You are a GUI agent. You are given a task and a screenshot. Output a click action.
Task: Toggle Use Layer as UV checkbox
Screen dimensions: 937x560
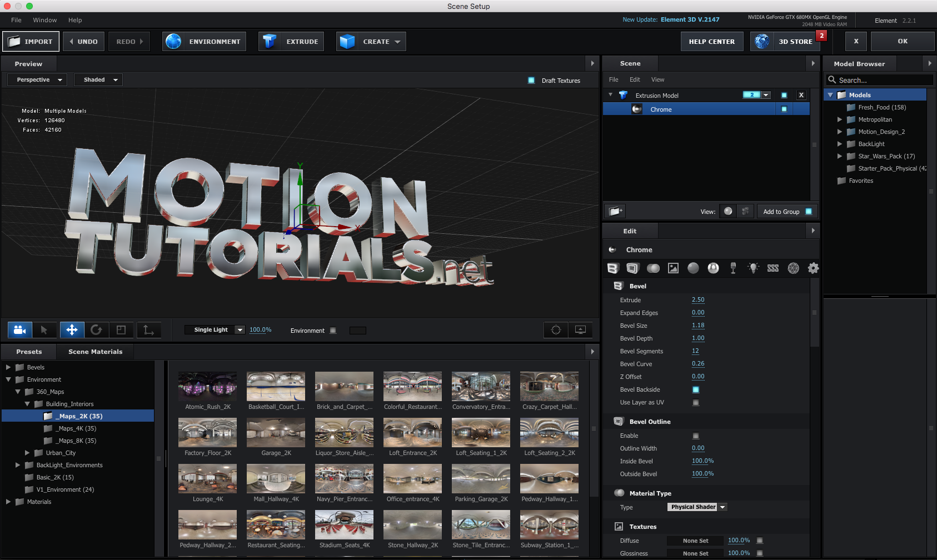[695, 402]
